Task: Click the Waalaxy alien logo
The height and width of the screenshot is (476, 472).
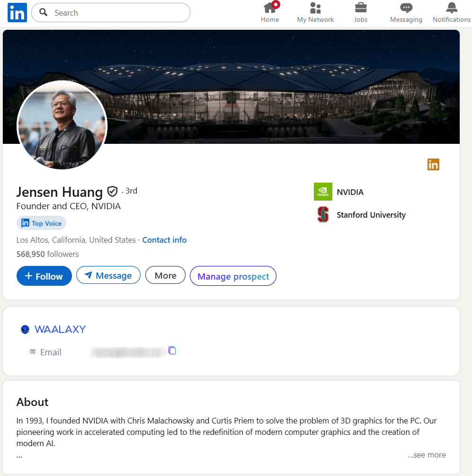Action: [x=25, y=330]
